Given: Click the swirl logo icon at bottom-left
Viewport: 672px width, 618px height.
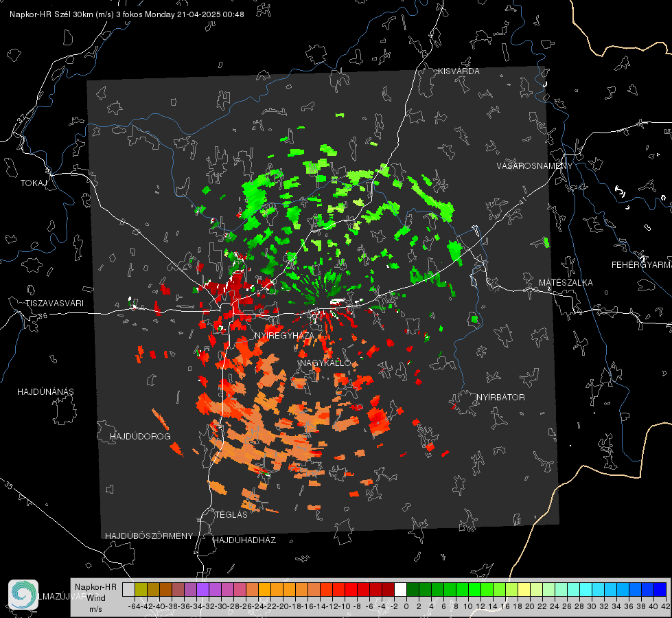Looking at the screenshot, I should coord(23,595).
